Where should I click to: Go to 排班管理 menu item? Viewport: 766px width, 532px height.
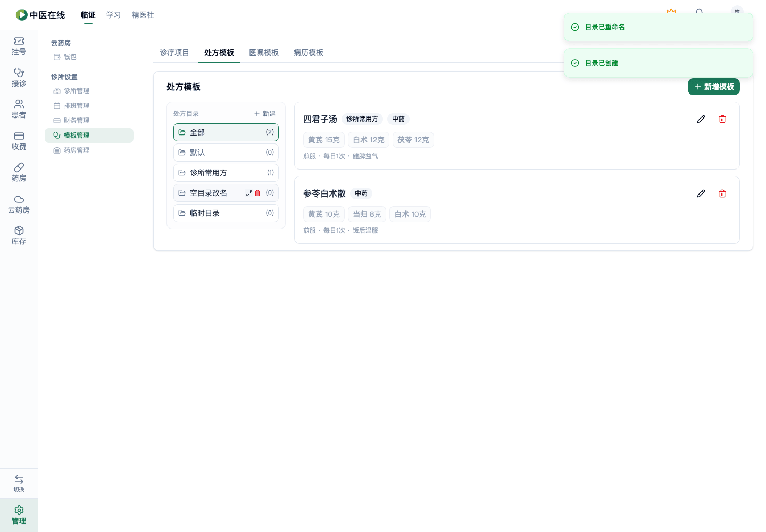[89, 106]
